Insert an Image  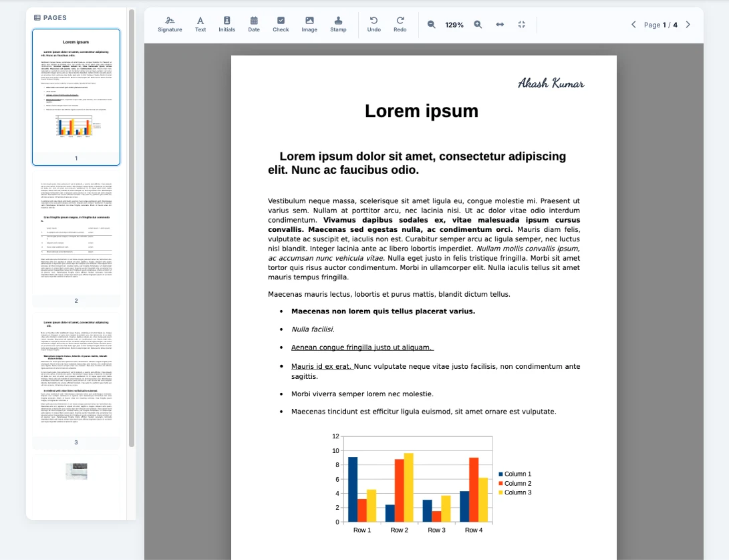click(309, 25)
